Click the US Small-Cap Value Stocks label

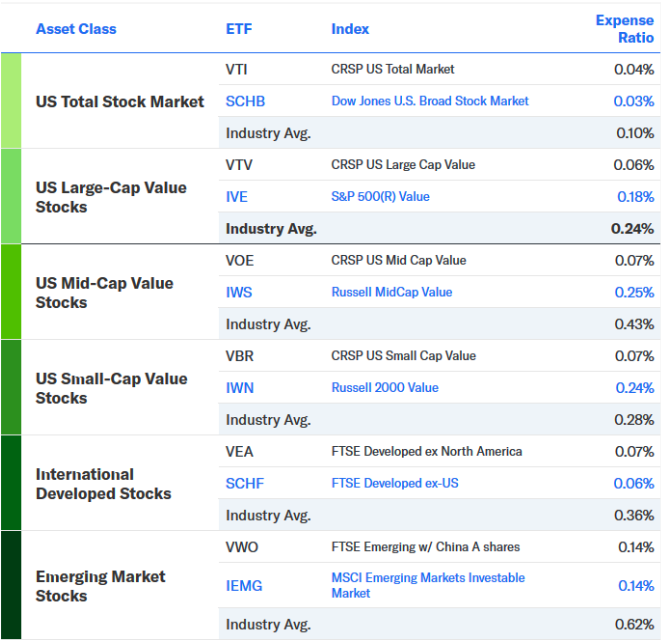111,388
